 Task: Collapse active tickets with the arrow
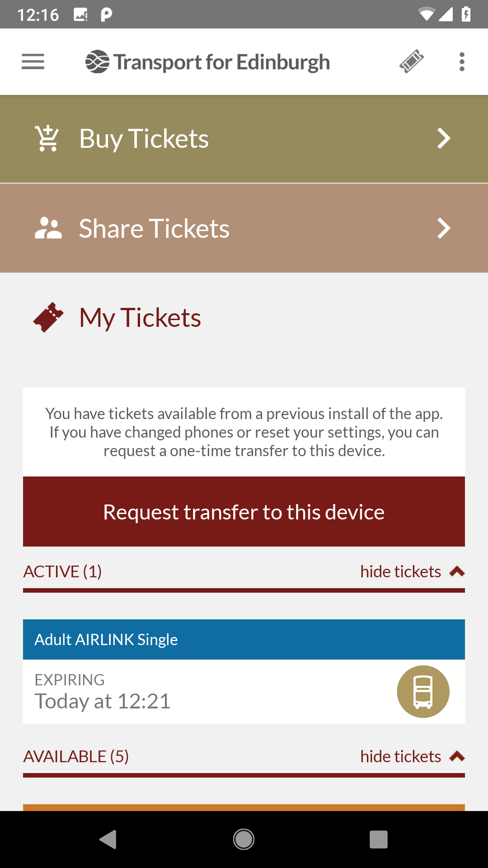[457, 572]
